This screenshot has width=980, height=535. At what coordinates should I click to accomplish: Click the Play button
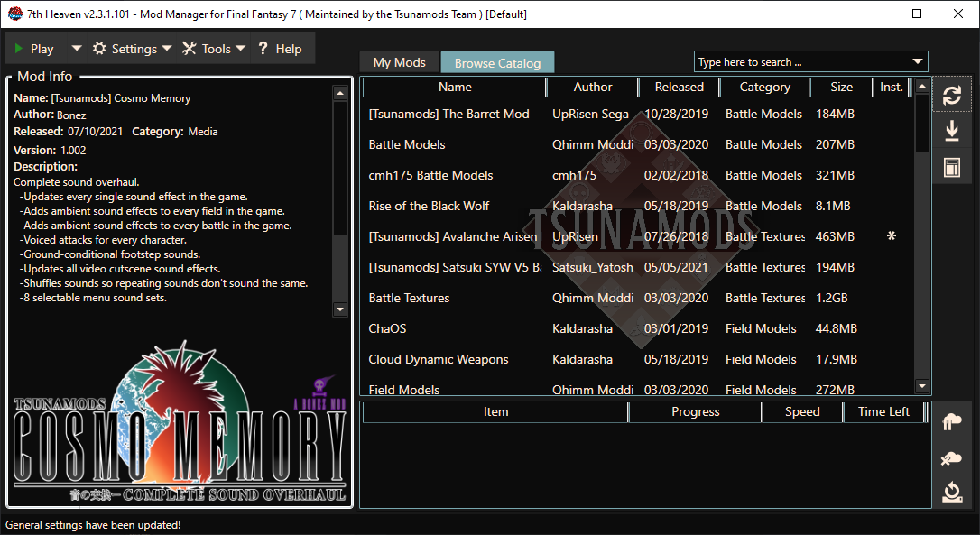coord(33,49)
